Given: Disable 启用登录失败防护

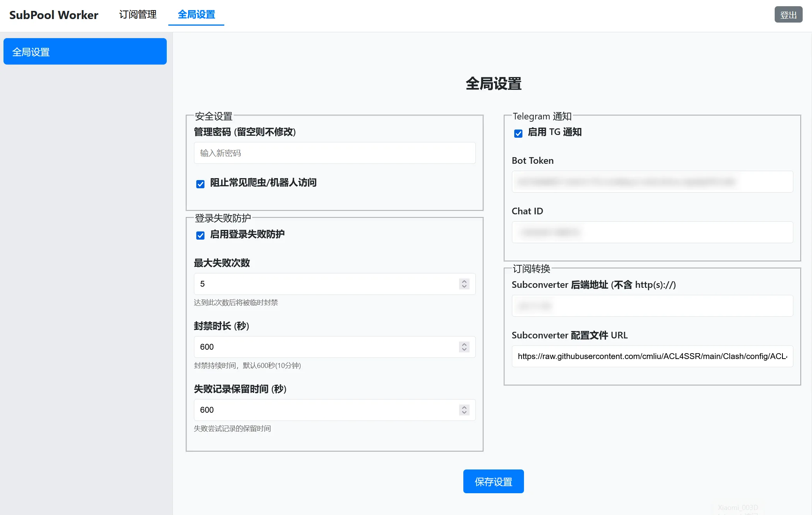Looking at the screenshot, I should [200, 235].
